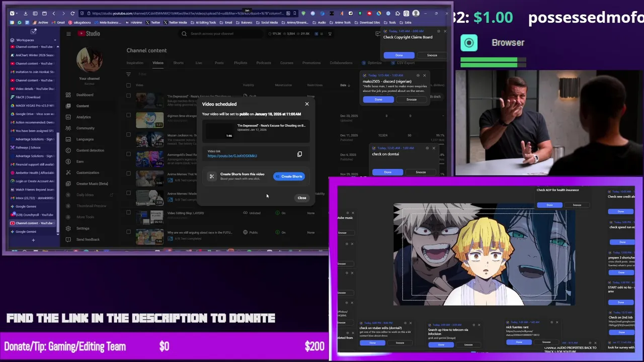Go back with the browser back arrow
644x362 pixels.
click(x=54, y=14)
